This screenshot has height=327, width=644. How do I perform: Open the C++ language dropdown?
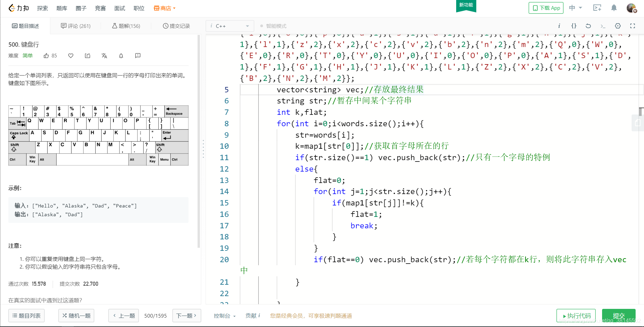pyautogui.click(x=230, y=26)
